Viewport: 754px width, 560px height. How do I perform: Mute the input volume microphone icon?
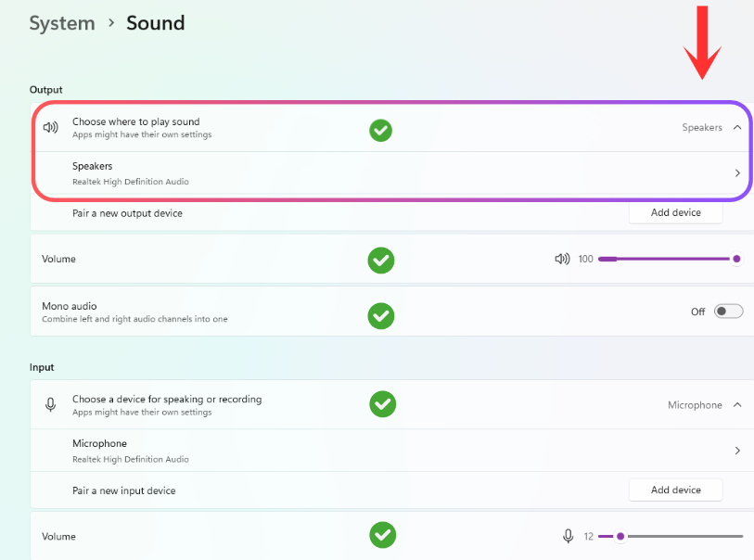coord(568,536)
